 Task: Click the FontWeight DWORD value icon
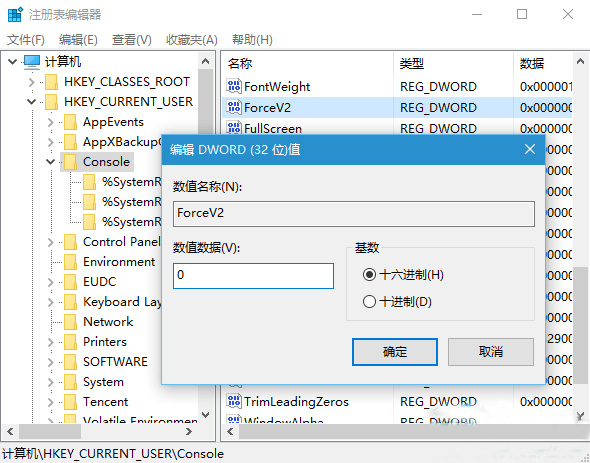(x=234, y=86)
